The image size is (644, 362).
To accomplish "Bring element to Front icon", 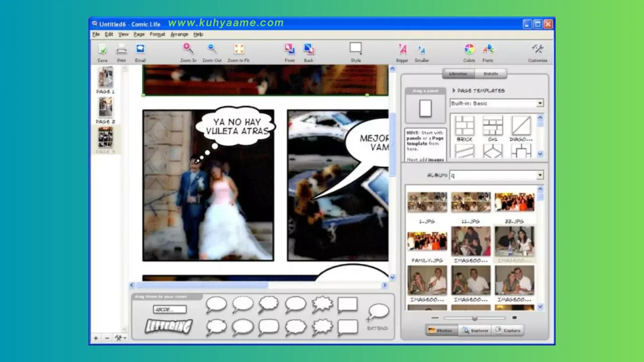I will pos(290,49).
